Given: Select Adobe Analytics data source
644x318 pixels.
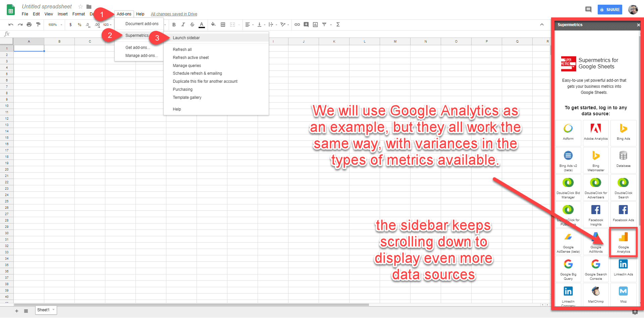Looking at the screenshot, I should coord(596,133).
